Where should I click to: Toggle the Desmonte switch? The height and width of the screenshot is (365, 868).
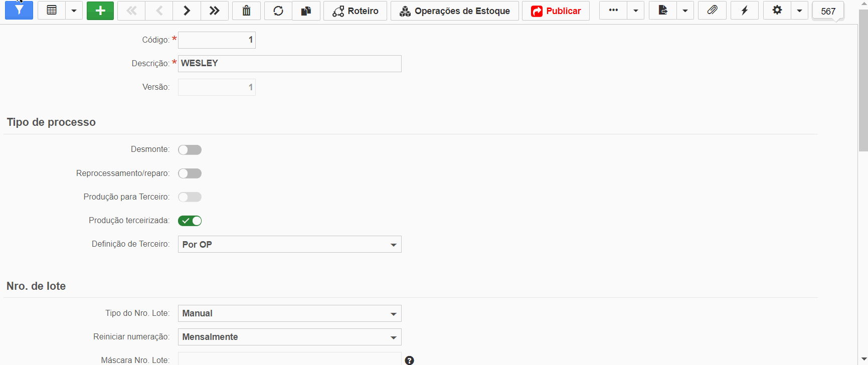[x=190, y=150]
